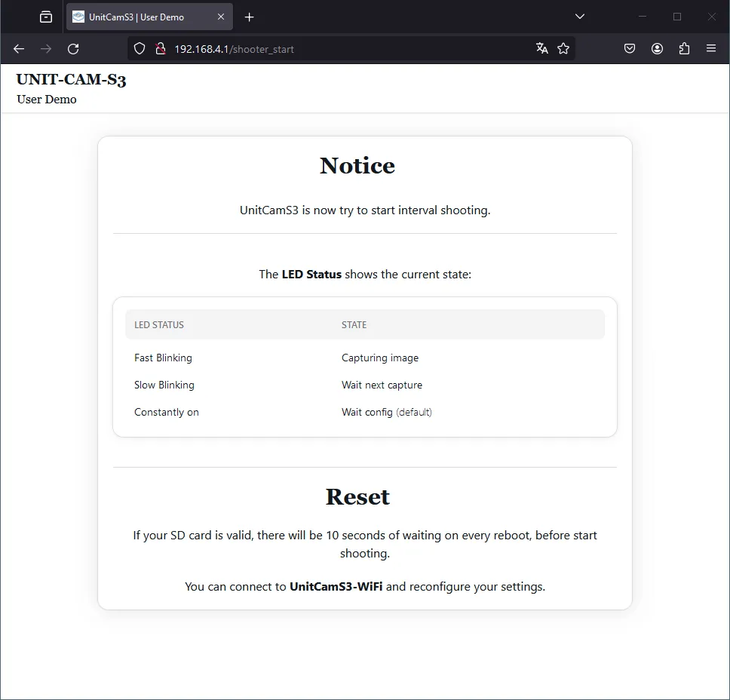Click the Firefox View recent browsing icon
This screenshot has height=700, width=730.
click(x=46, y=17)
